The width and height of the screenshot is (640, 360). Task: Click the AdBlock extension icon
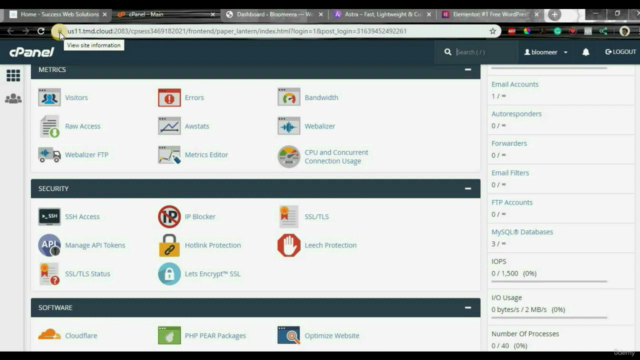(511, 31)
